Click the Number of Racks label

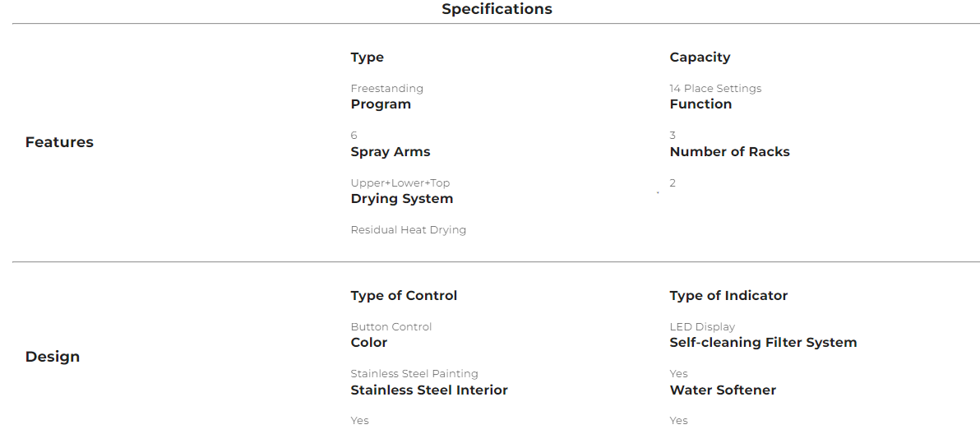pos(729,152)
